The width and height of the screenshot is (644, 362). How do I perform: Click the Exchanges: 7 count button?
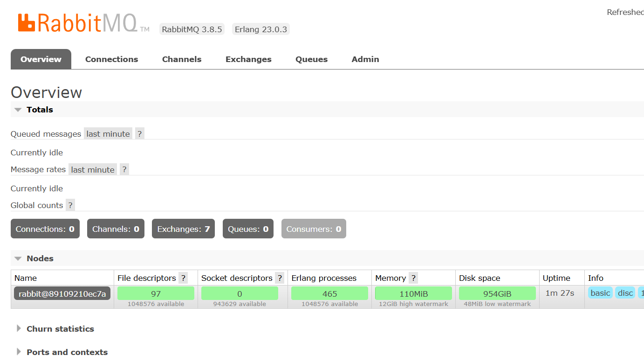[183, 229]
